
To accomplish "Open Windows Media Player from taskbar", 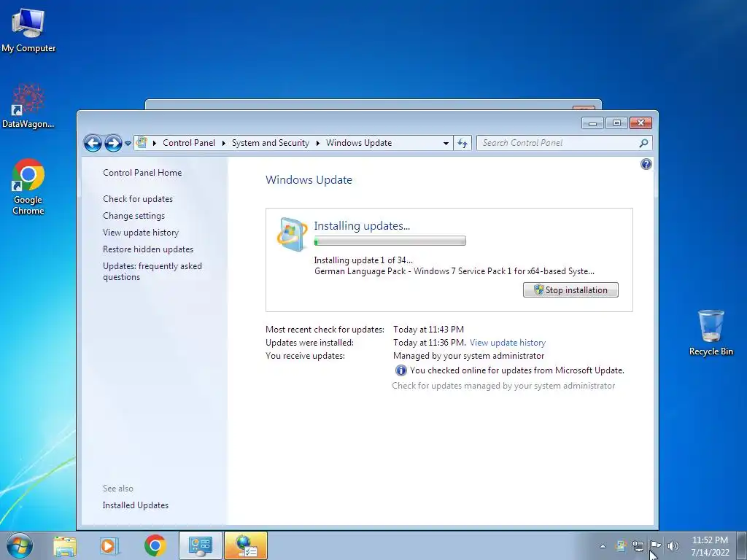I will point(109,546).
